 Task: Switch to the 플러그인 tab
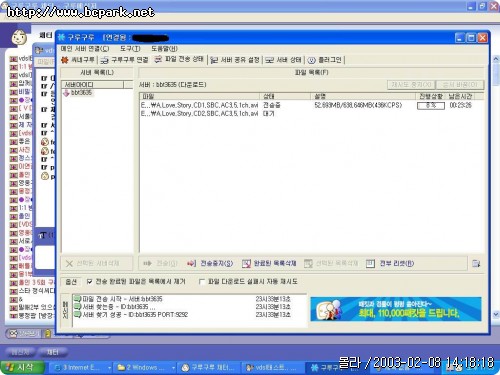(x=325, y=60)
